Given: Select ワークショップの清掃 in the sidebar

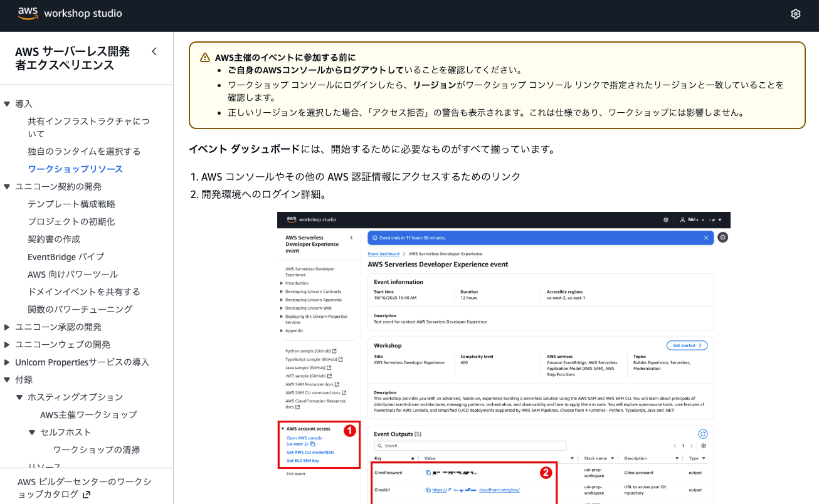Looking at the screenshot, I should pyautogui.click(x=97, y=450).
